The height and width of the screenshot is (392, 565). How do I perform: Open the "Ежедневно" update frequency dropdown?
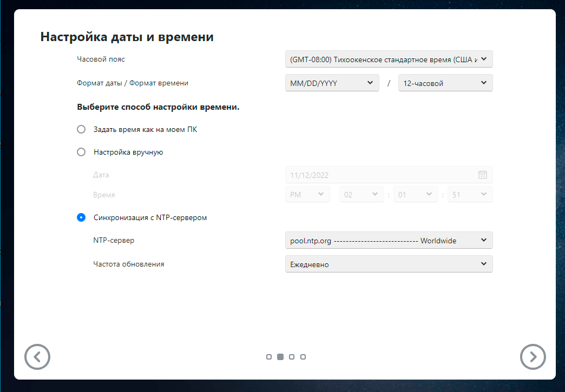click(x=389, y=264)
